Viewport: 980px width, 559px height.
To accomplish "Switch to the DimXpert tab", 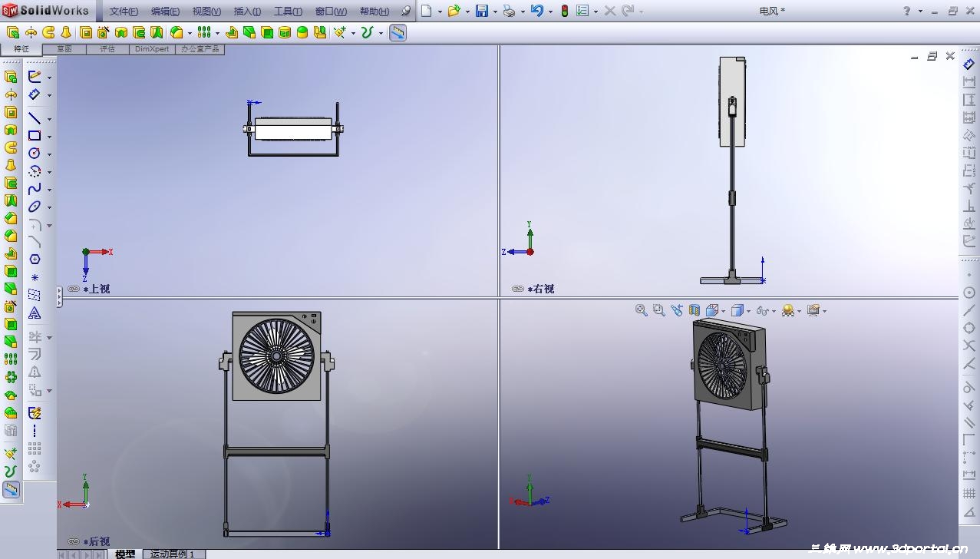I will click(152, 48).
